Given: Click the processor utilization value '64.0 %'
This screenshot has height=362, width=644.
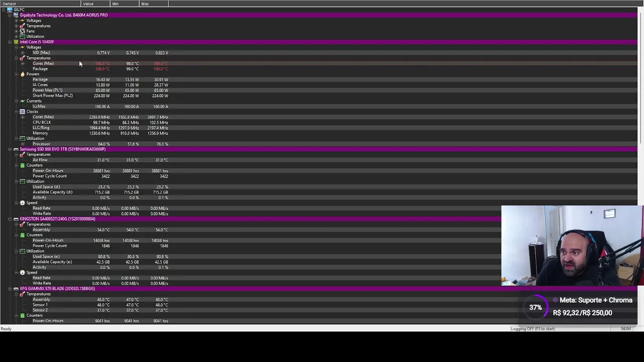Looking at the screenshot, I should (x=104, y=144).
